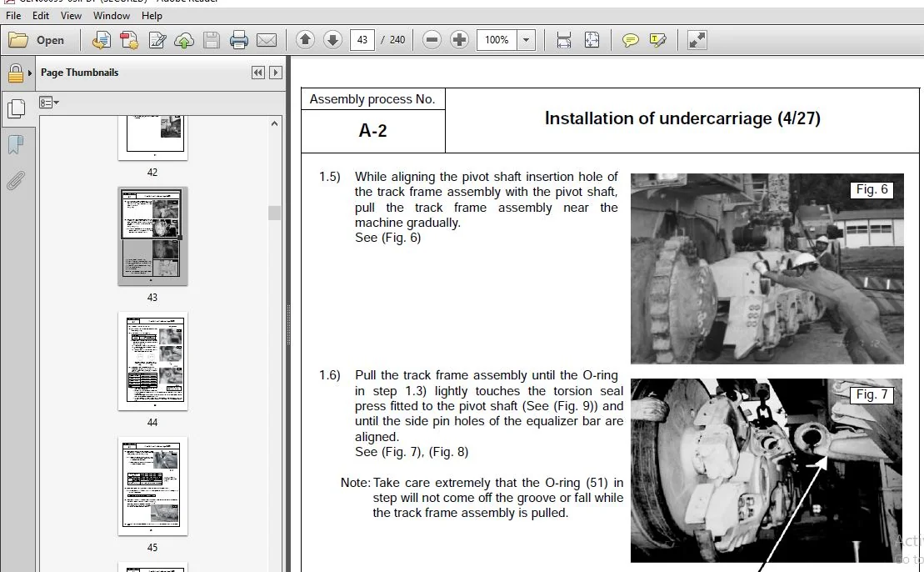The height and width of the screenshot is (572, 924).
Task: Click step number '1.5)' text
Action: [329, 176]
